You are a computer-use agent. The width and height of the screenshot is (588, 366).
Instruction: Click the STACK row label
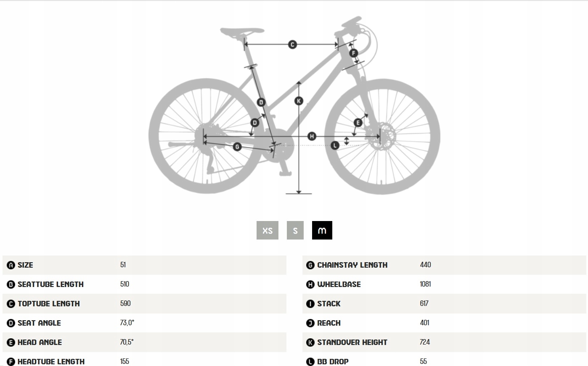[328, 304]
